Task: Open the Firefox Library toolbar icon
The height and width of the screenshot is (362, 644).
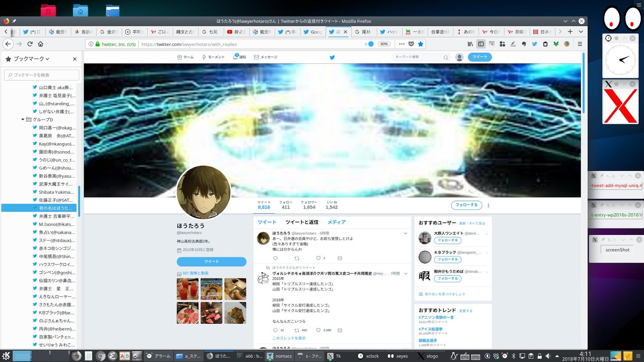Action: (x=470, y=44)
